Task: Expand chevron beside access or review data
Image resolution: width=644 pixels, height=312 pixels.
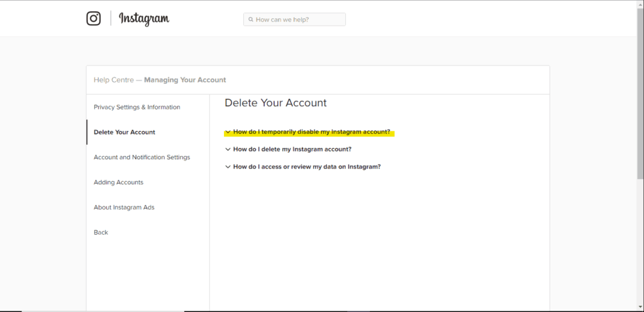Action: [228, 167]
